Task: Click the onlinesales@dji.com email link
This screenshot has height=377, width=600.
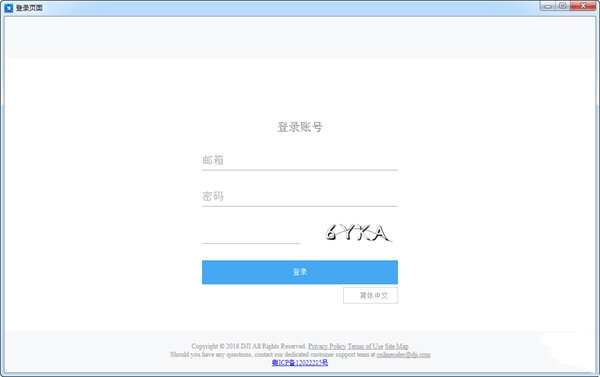Action: point(403,354)
